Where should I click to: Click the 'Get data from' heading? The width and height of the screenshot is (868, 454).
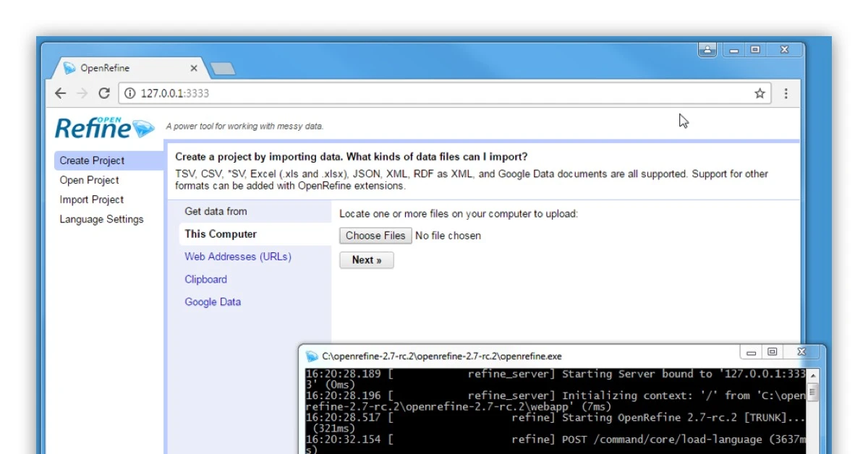(216, 211)
